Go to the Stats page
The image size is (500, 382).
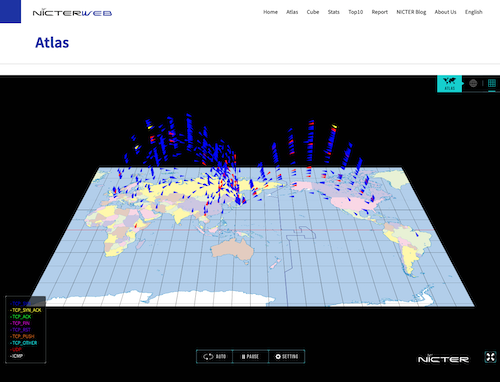click(333, 12)
